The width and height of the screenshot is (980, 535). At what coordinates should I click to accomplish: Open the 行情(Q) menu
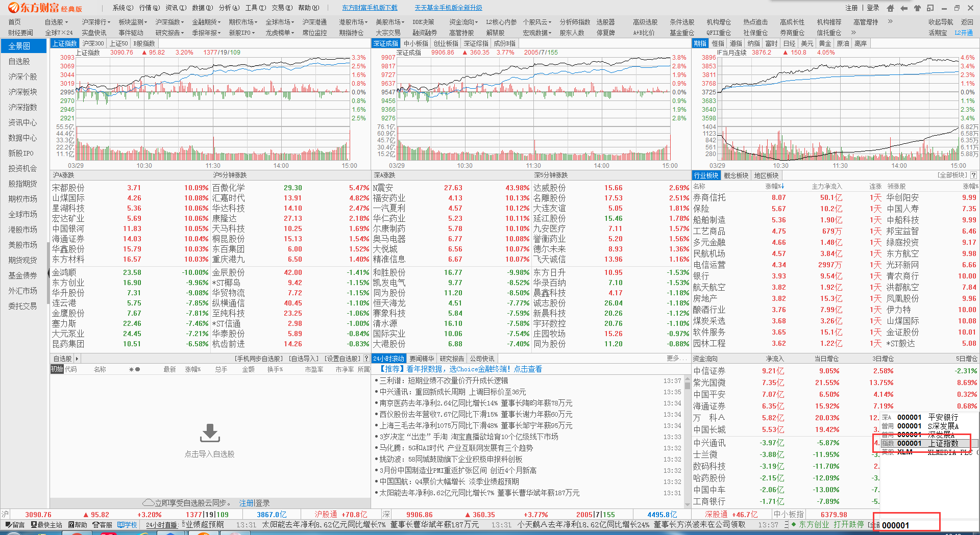tap(149, 8)
